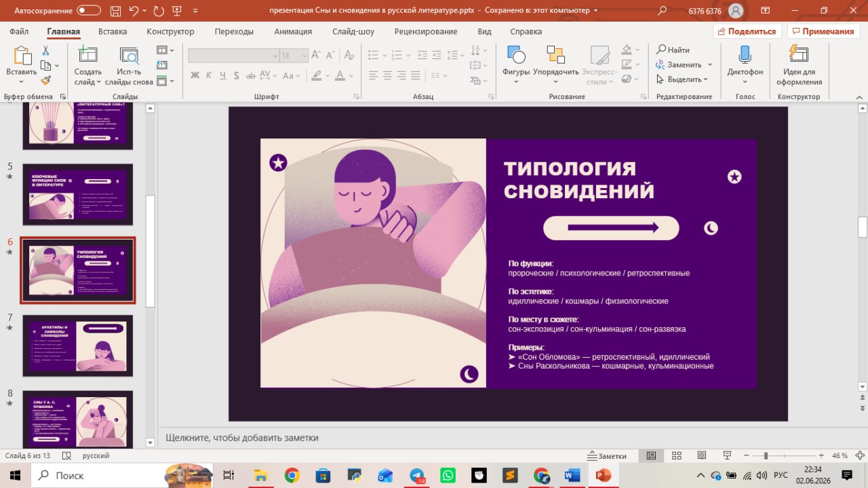Switch to the Конструктор tab
The image size is (868, 488).
(x=170, y=31)
